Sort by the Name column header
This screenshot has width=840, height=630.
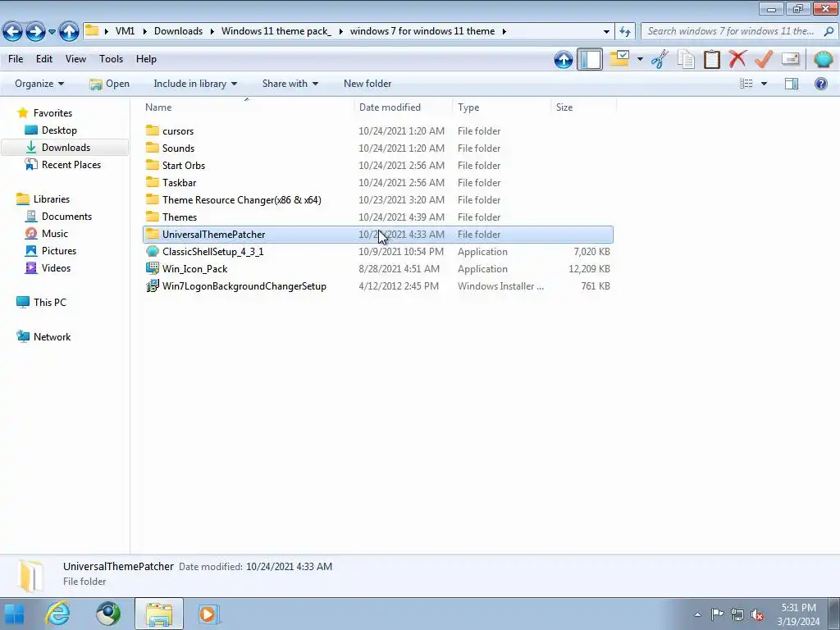click(248, 107)
